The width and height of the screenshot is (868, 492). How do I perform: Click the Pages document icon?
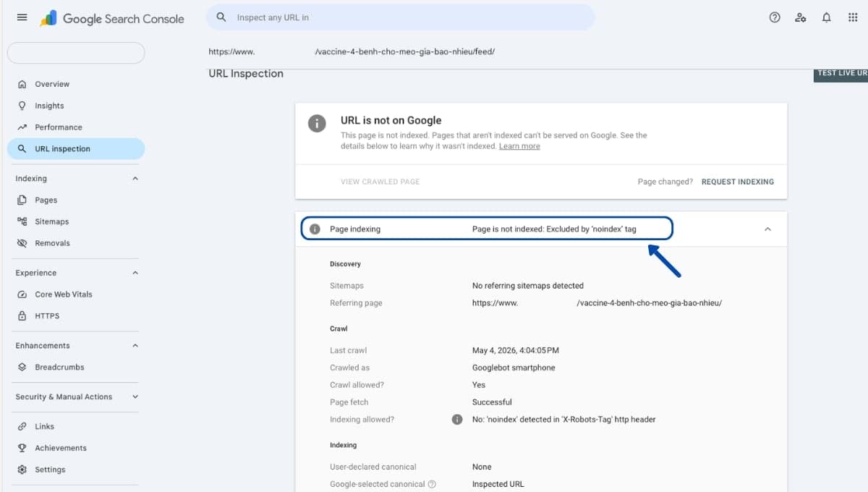22,200
